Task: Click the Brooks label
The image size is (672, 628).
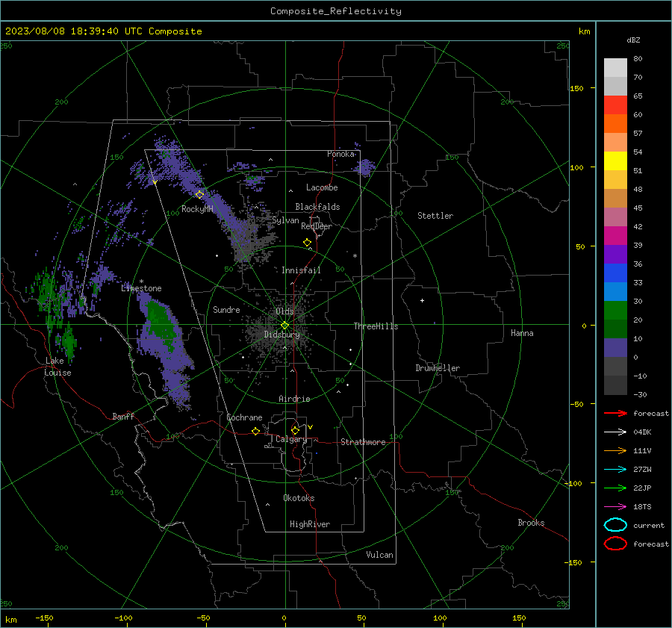Action: point(531,523)
